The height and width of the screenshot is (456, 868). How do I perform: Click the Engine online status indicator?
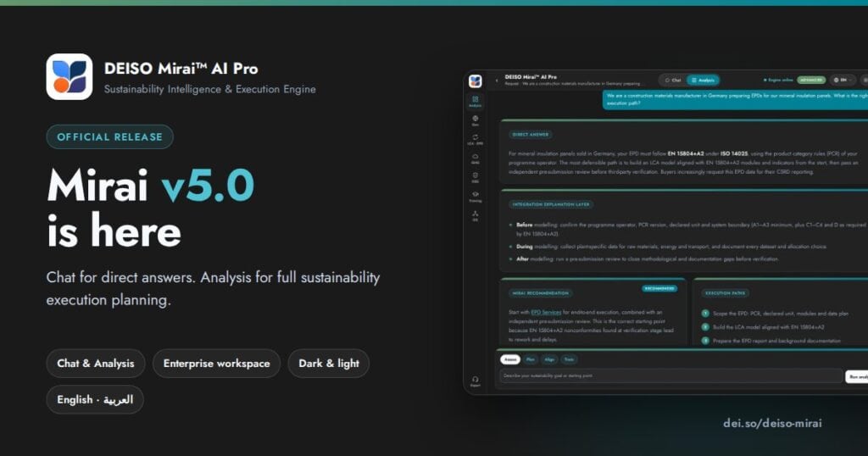[778, 81]
